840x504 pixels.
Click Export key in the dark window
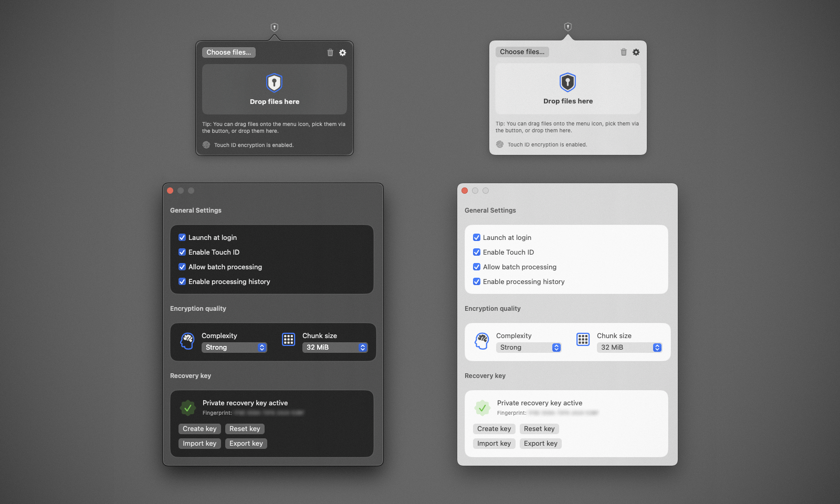[246, 444]
